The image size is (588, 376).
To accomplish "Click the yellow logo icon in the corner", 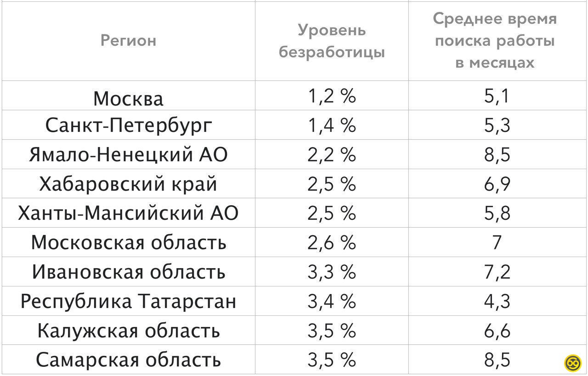I will [x=573, y=362].
